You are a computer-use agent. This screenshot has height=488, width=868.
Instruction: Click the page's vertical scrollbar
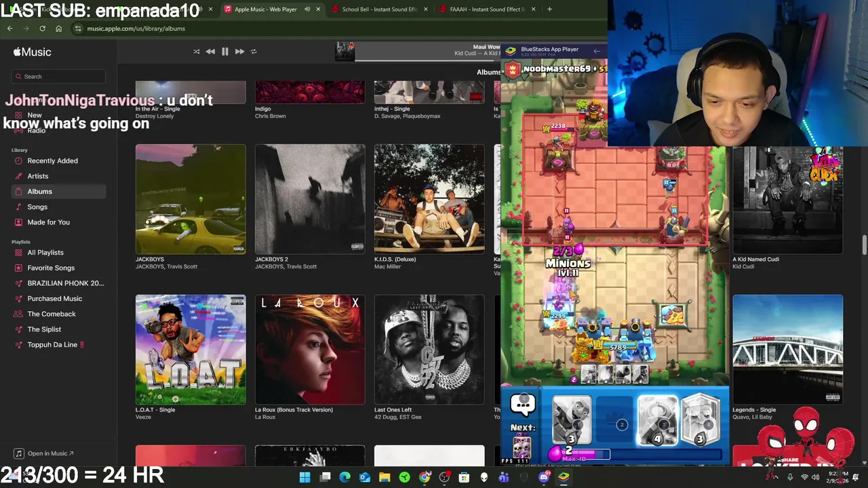coord(865,245)
